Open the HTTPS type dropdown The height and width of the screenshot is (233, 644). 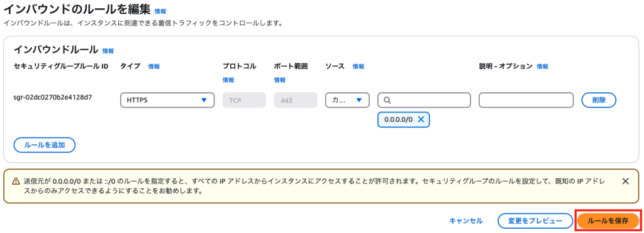[167, 100]
